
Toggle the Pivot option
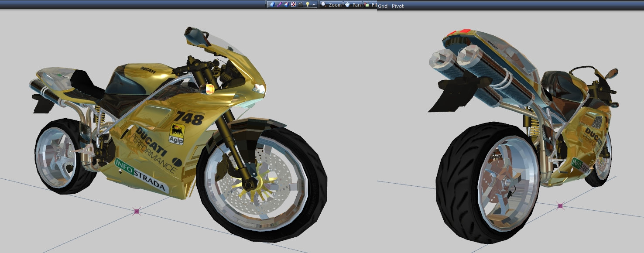(x=397, y=6)
